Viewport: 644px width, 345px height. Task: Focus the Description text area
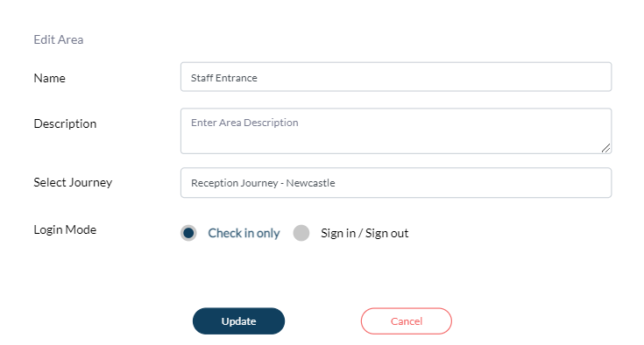tap(396, 130)
